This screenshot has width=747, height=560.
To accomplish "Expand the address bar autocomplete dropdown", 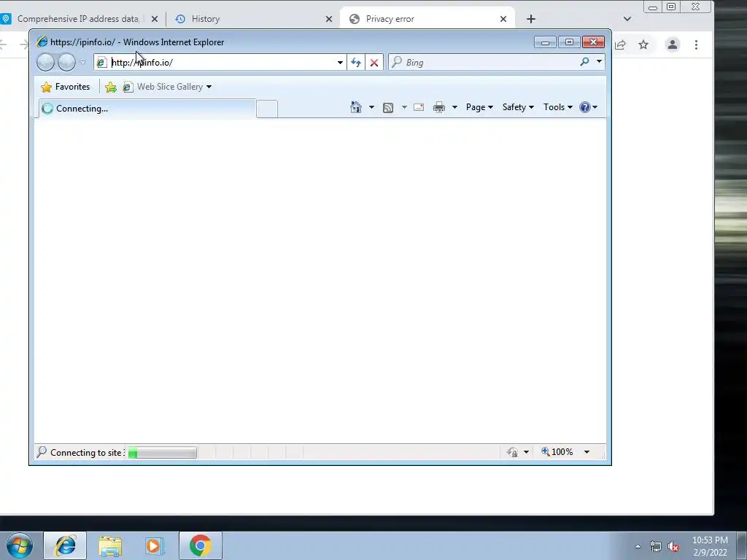I will coord(340,63).
